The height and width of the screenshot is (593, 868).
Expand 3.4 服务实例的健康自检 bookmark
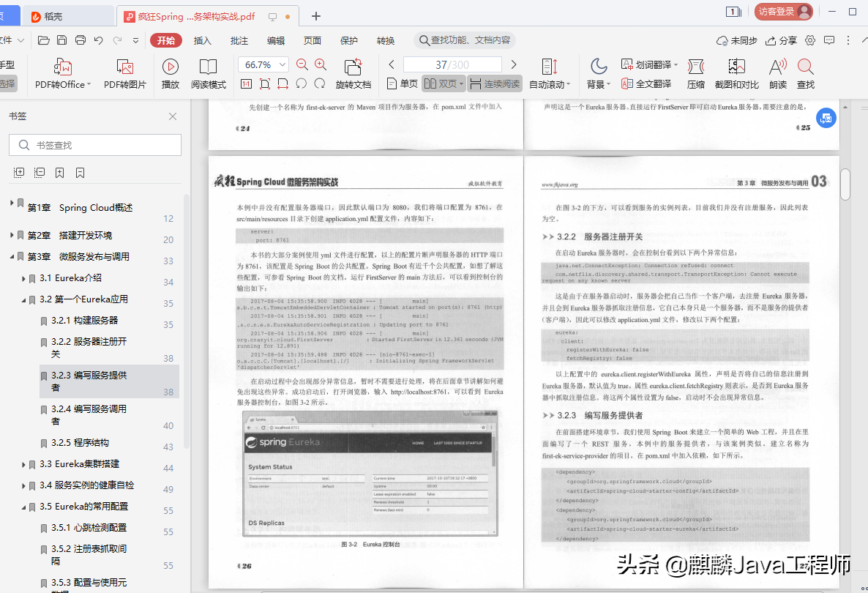[23, 485]
